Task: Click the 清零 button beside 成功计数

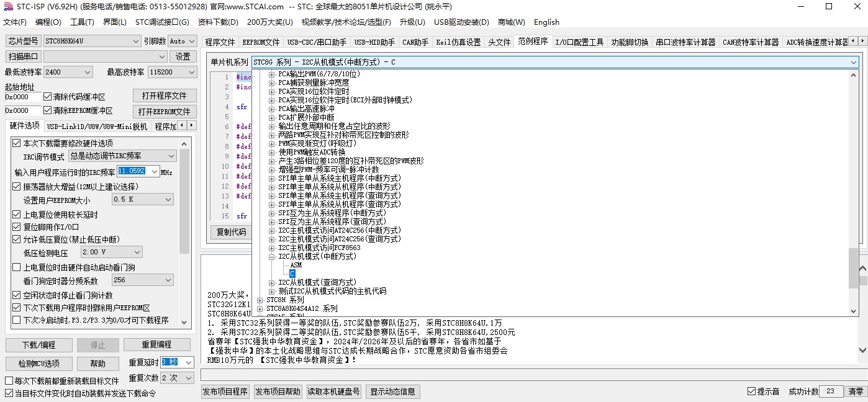Action: (x=856, y=391)
